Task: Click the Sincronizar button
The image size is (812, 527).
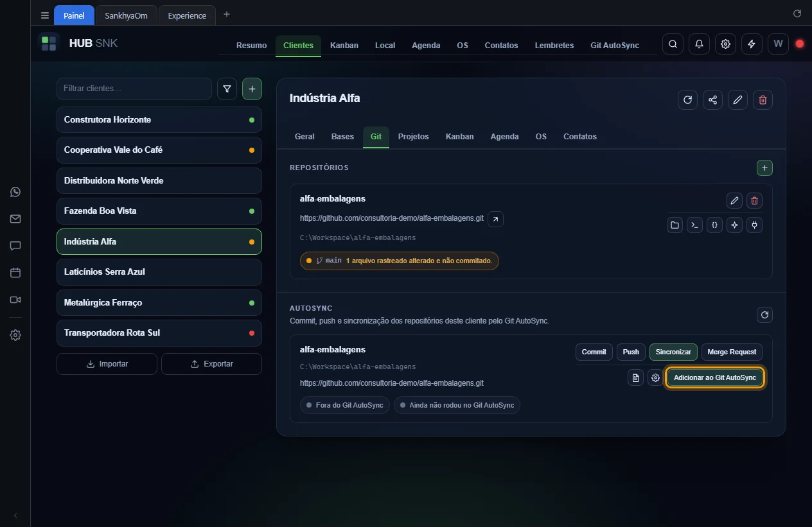Action: click(x=673, y=352)
